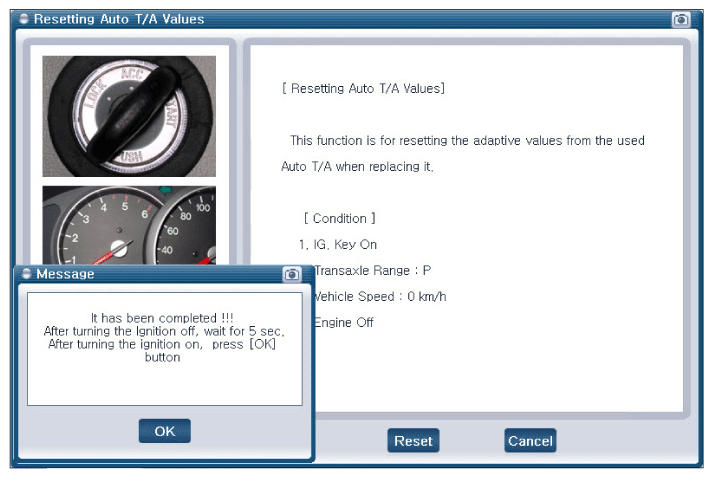The image size is (713, 482).
Task: Click the camera icon in the Resetting Auto T/A Values title bar
Action: click(x=681, y=20)
